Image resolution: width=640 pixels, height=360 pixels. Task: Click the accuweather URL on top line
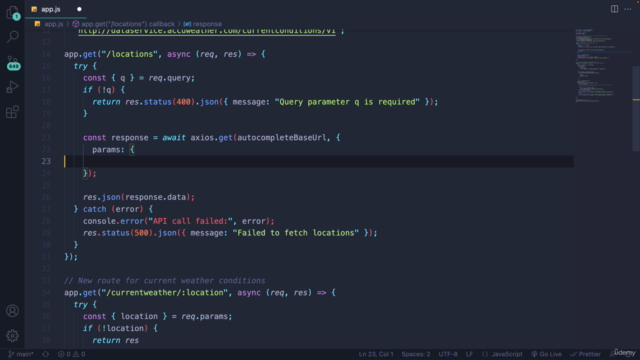(x=207, y=31)
